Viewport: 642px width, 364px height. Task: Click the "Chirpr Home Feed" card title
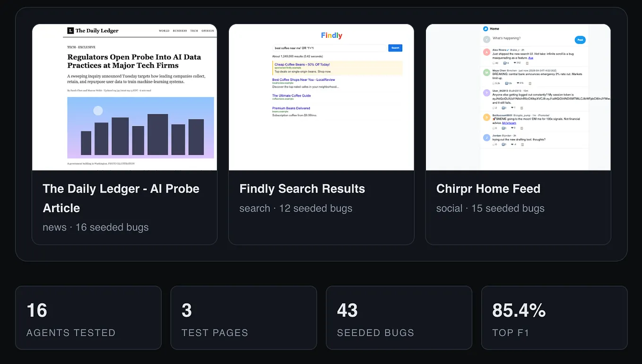pyautogui.click(x=488, y=189)
